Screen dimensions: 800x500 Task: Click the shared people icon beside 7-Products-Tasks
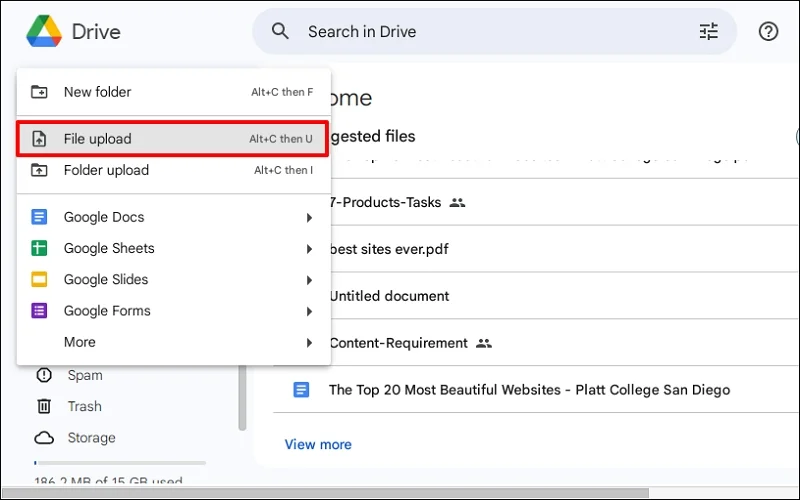point(457,203)
